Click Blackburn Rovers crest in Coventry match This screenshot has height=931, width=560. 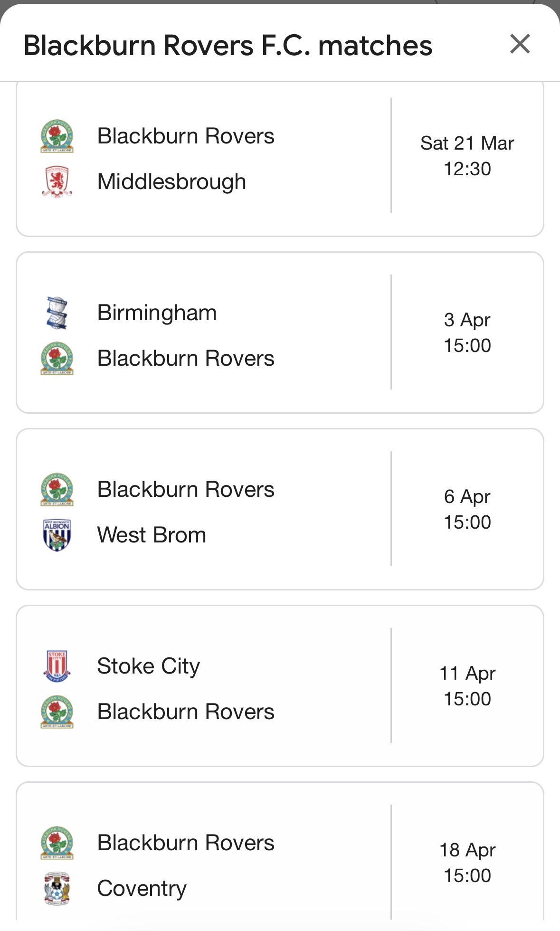point(57,843)
